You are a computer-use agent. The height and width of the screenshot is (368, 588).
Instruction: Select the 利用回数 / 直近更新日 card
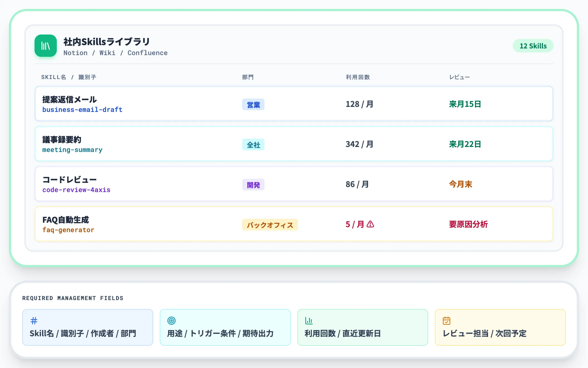point(363,327)
